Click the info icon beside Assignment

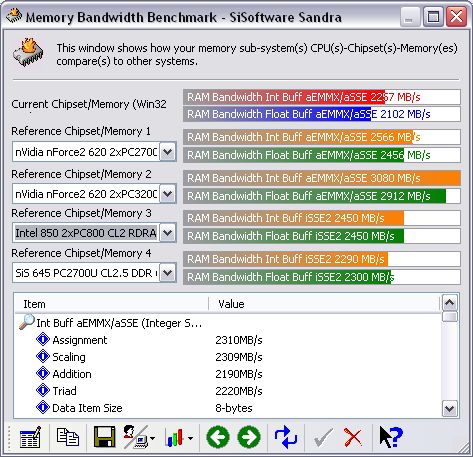click(x=43, y=339)
